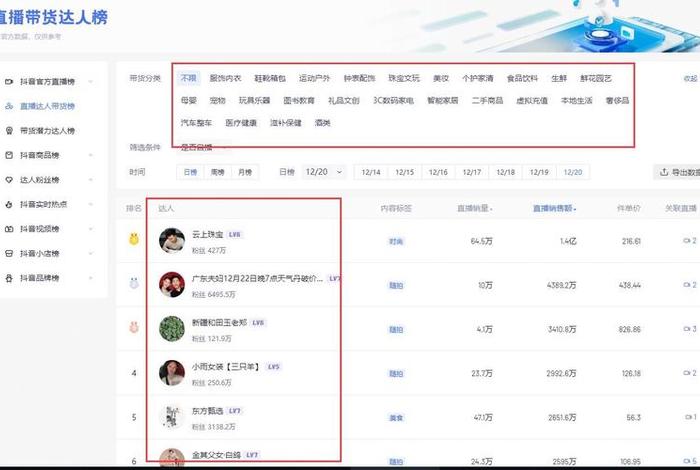Click the export icon beside 导出数据

tap(664, 172)
